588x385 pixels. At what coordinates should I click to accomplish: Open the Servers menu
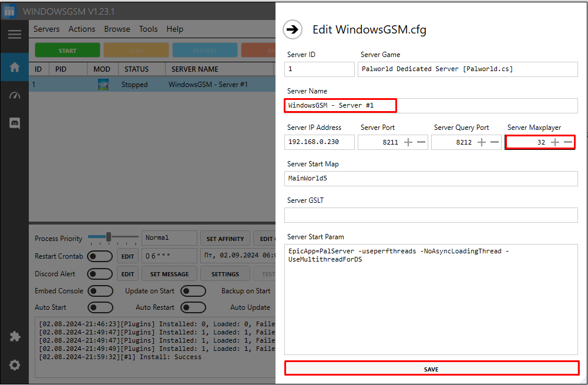click(46, 29)
